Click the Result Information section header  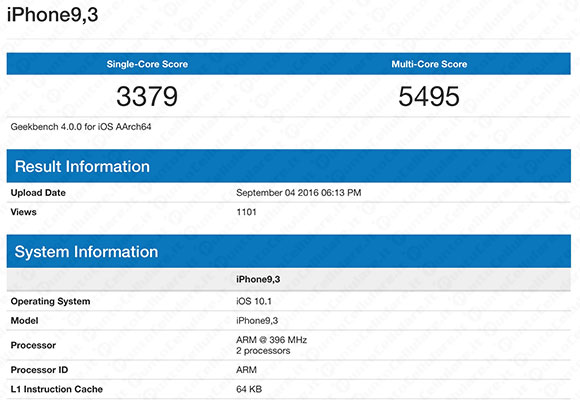(x=289, y=166)
